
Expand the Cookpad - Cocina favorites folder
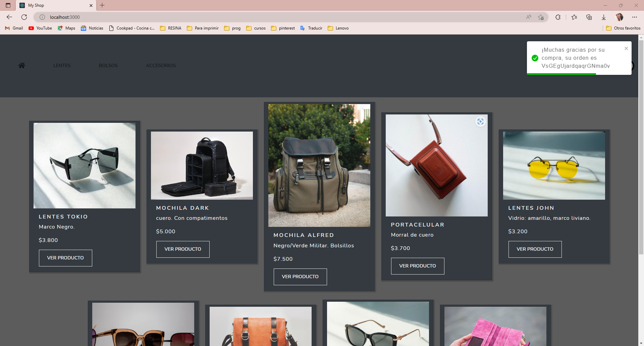click(x=132, y=28)
